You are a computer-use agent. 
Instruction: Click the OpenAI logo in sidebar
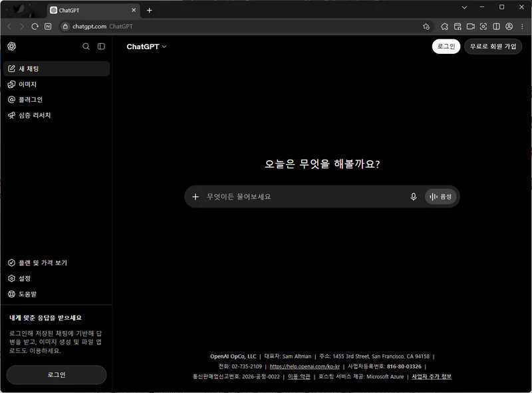click(11, 46)
